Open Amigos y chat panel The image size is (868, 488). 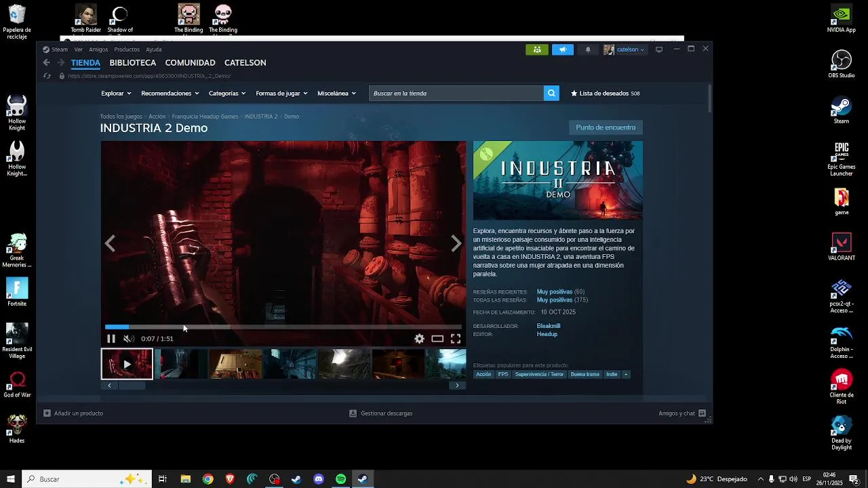682,413
